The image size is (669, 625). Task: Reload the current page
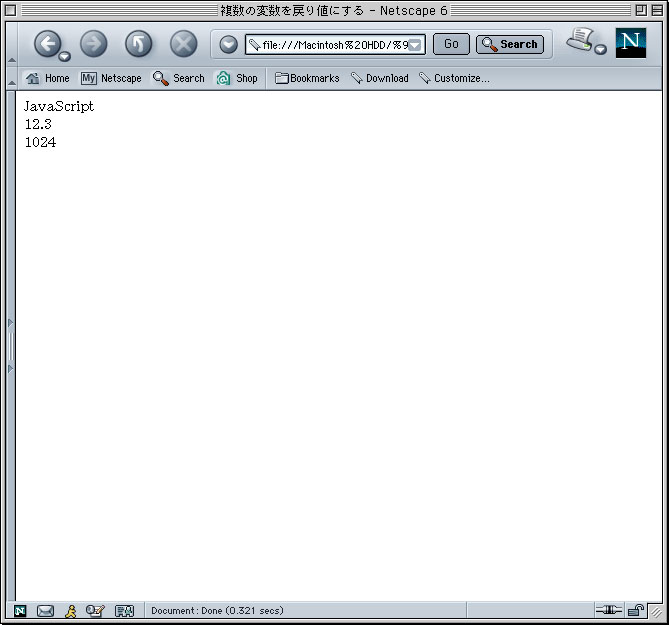138,43
